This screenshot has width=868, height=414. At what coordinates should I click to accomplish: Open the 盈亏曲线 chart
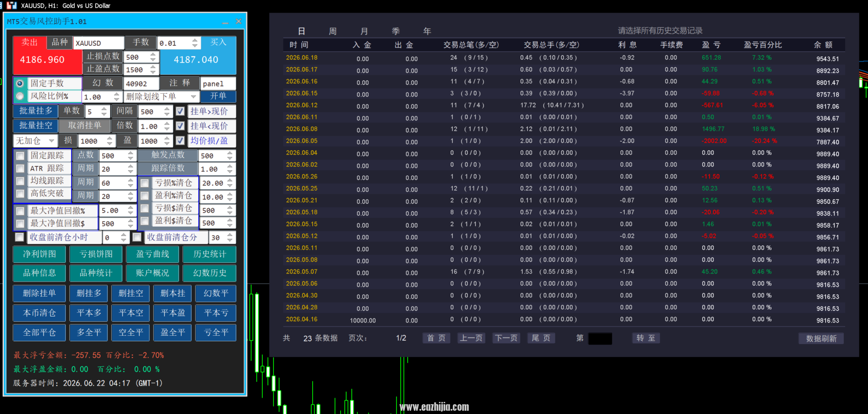point(152,255)
